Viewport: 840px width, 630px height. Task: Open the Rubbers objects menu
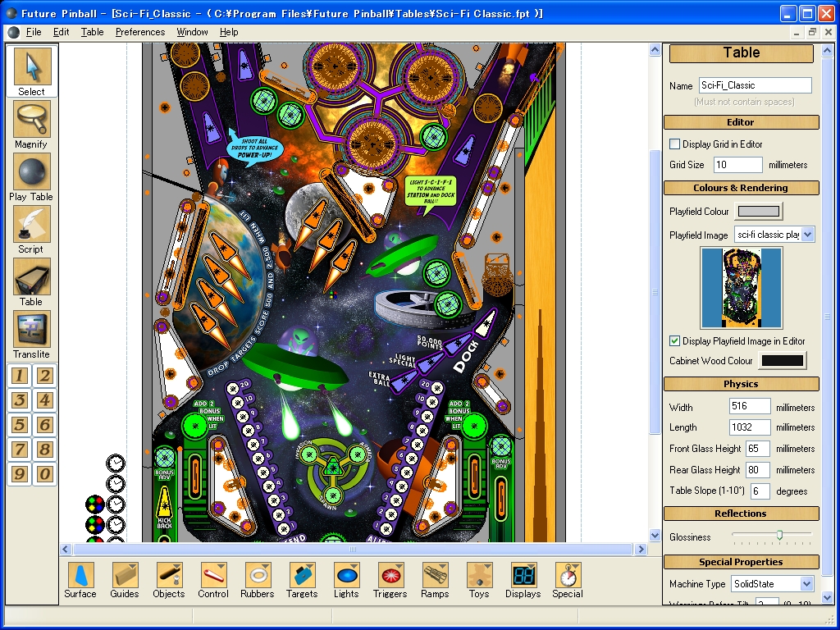pos(258,580)
